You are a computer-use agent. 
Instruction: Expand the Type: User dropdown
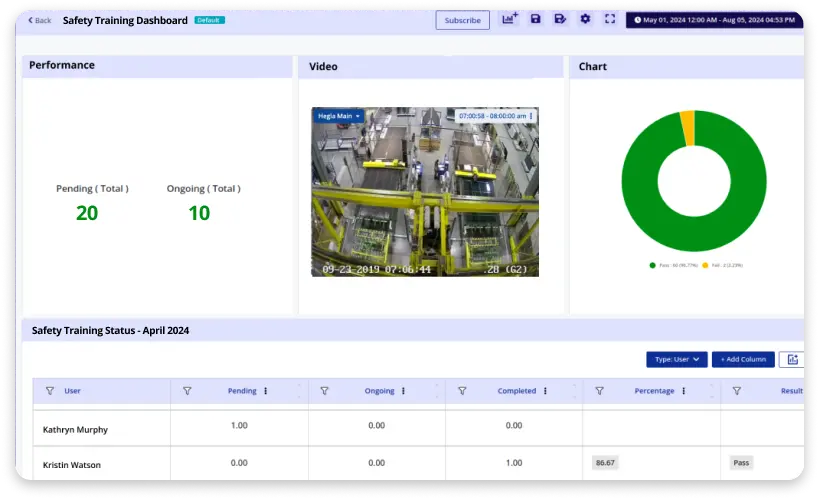677,359
